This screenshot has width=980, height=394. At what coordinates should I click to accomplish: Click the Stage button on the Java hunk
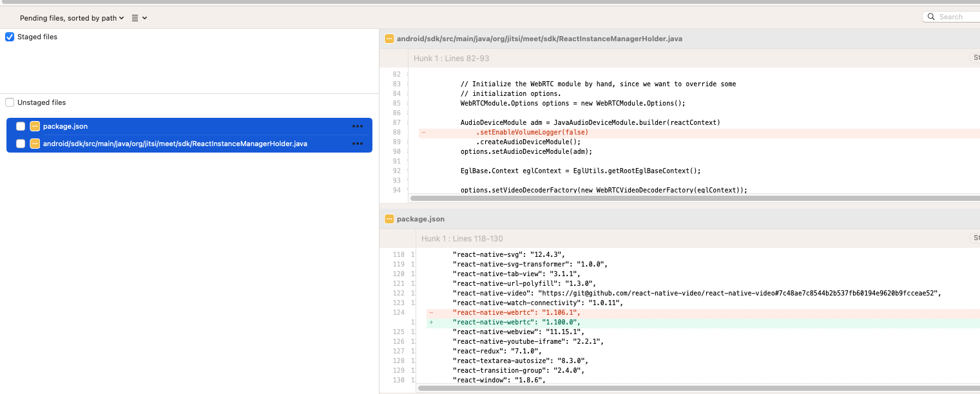976,57
